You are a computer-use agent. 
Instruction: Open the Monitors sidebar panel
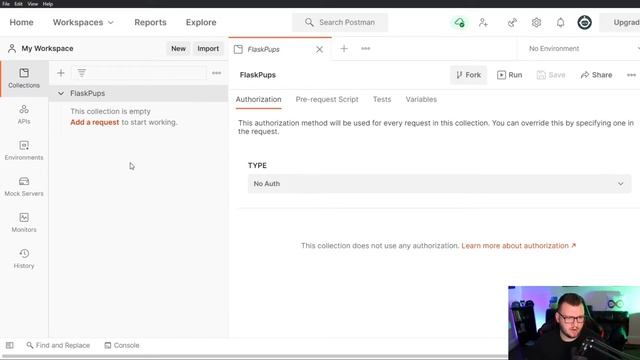point(24,222)
